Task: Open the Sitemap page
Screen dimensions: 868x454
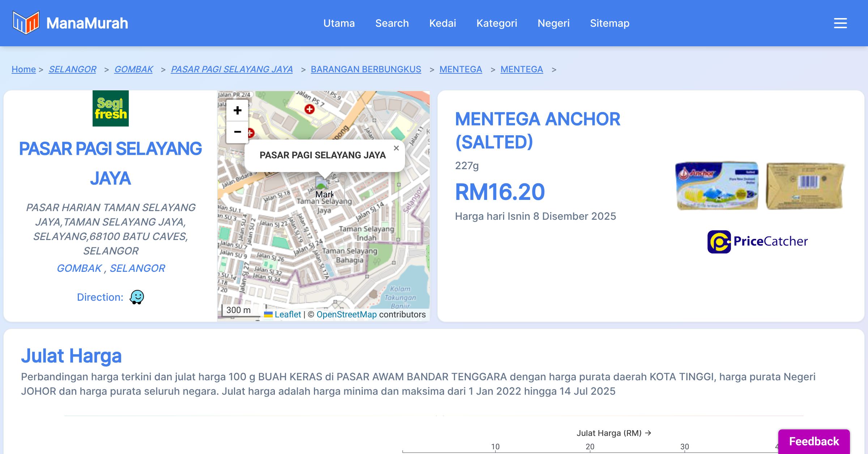Action: pyautogui.click(x=609, y=23)
